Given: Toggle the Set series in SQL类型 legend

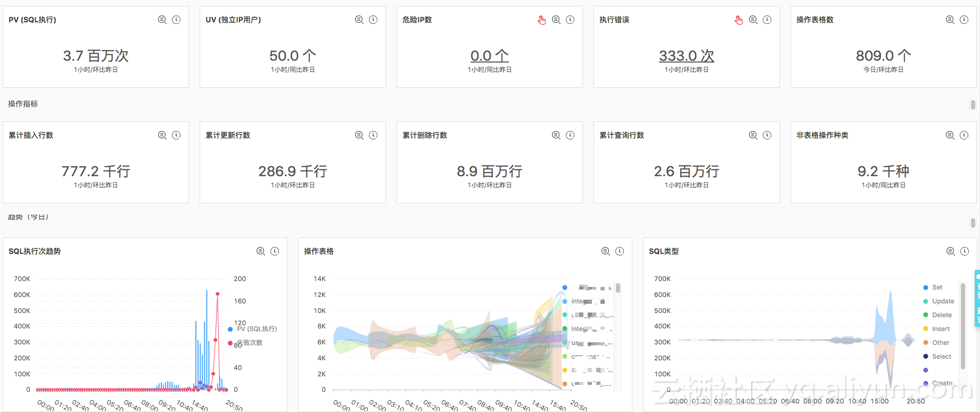Looking at the screenshot, I should tap(933, 287).
